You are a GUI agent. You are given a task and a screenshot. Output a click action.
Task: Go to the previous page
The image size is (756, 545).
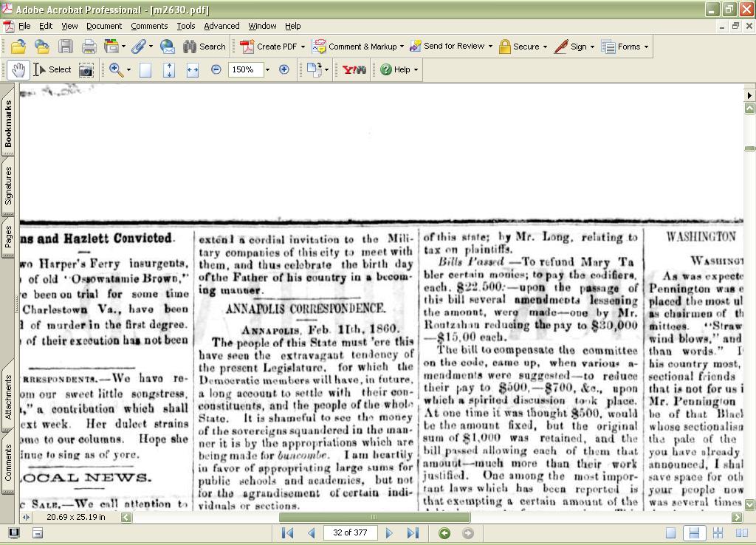click(x=312, y=533)
